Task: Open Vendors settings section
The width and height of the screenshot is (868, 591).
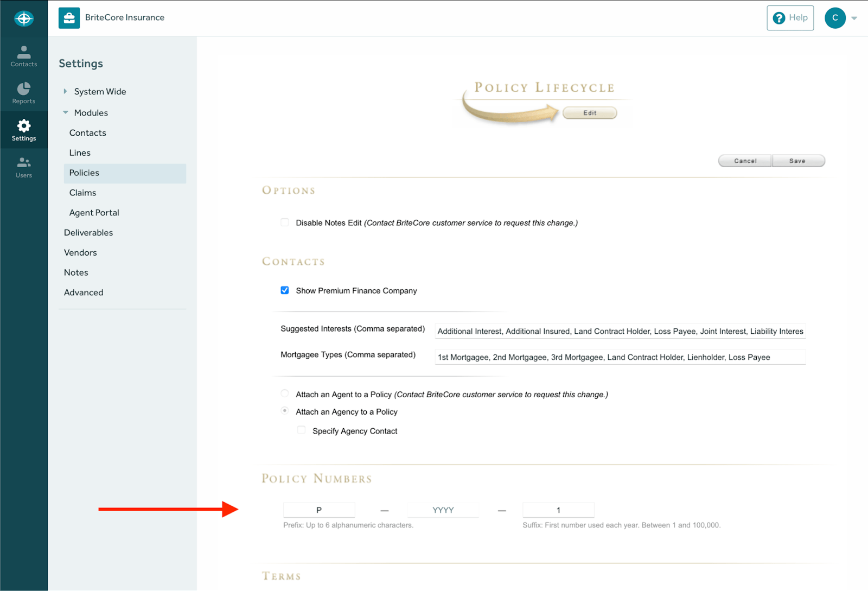Action: coord(80,253)
